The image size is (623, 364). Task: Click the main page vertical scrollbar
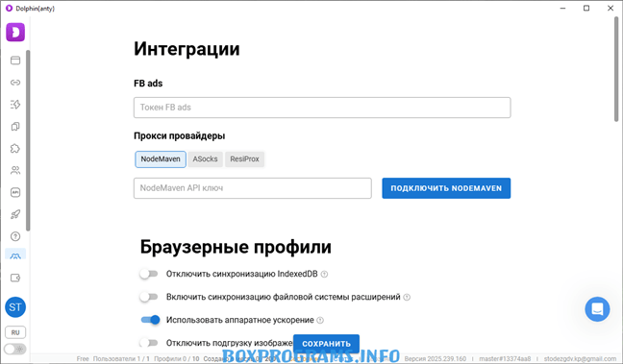pos(617,69)
